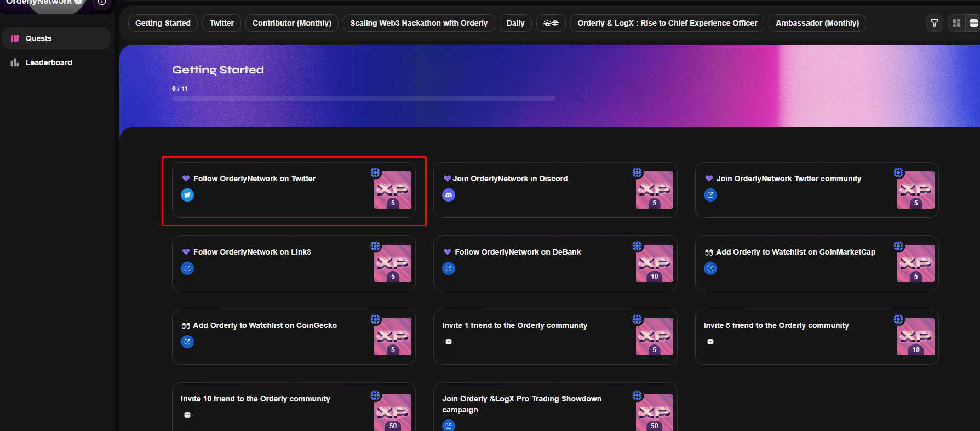Switch to grid view layout icon
This screenshot has width=980, height=431.
click(956, 23)
